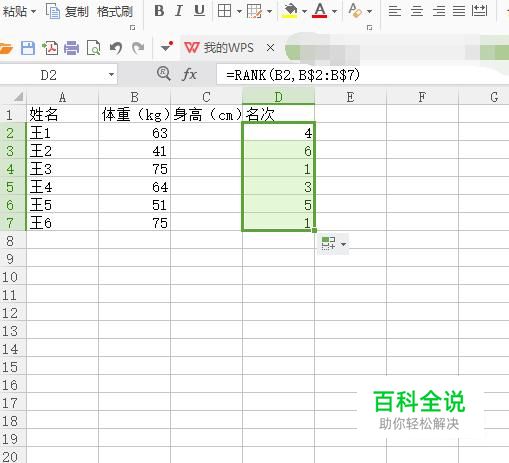Open the auto fill options button
The height and width of the screenshot is (463, 509).
click(x=333, y=244)
